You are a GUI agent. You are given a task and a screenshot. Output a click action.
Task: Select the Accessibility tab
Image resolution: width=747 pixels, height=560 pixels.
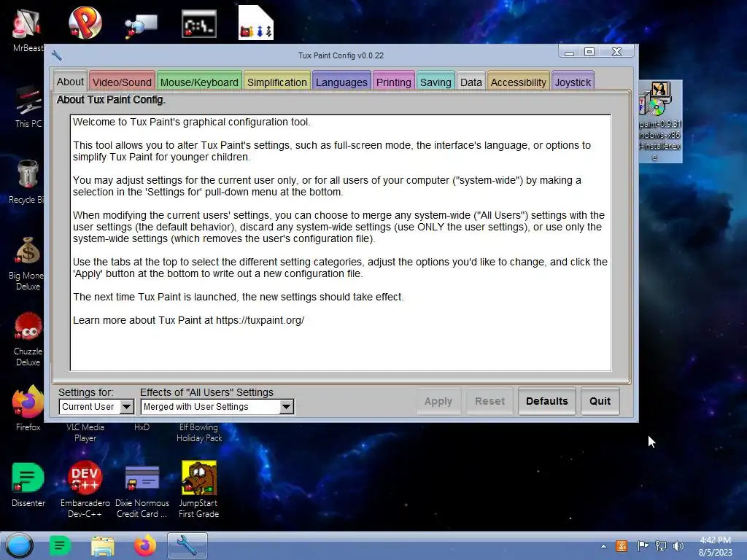pyautogui.click(x=519, y=82)
